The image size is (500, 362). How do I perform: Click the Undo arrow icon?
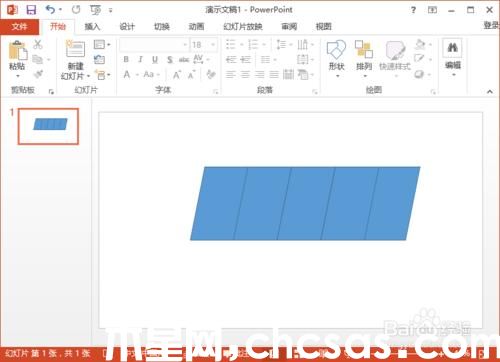point(51,10)
